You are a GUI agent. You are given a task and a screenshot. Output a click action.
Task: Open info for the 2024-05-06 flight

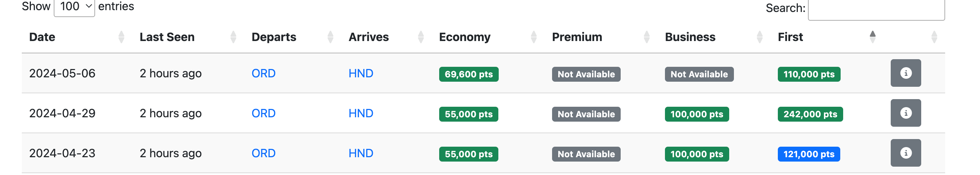906,73
